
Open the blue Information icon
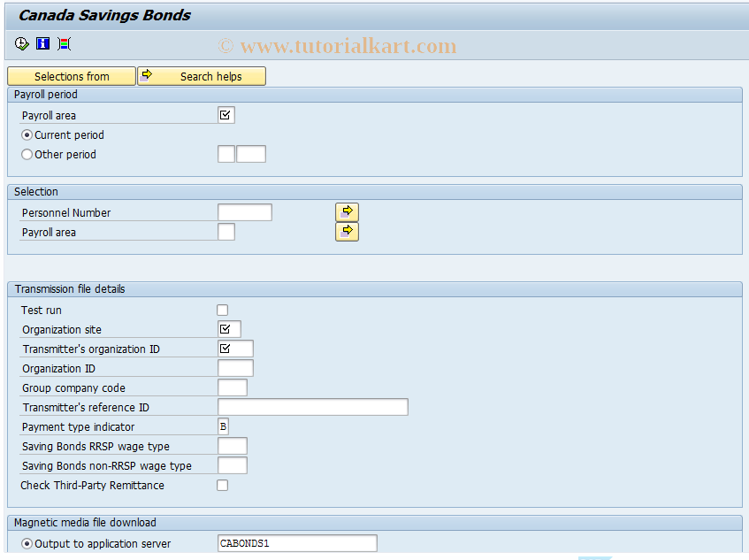click(43, 44)
